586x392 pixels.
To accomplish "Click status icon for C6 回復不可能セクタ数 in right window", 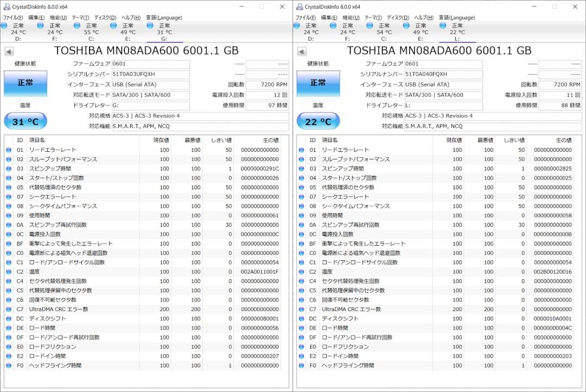I will pyautogui.click(x=301, y=300).
